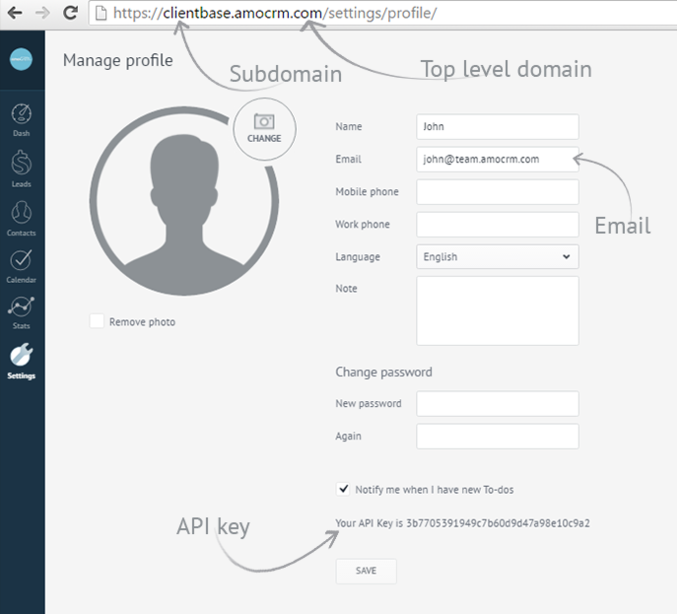Click the Manage profile heading
This screenshot has width=677, height=614.
tap(118, 60)
